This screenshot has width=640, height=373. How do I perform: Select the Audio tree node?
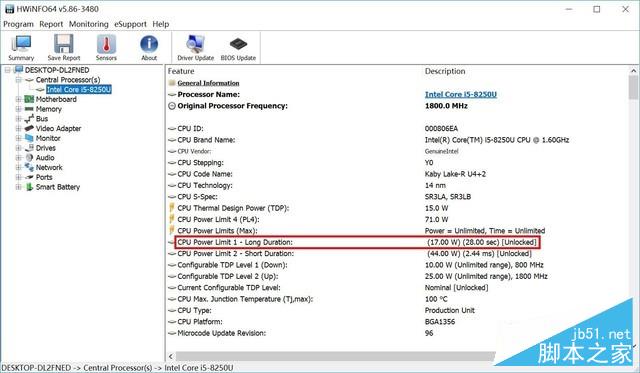click(45, 158)
